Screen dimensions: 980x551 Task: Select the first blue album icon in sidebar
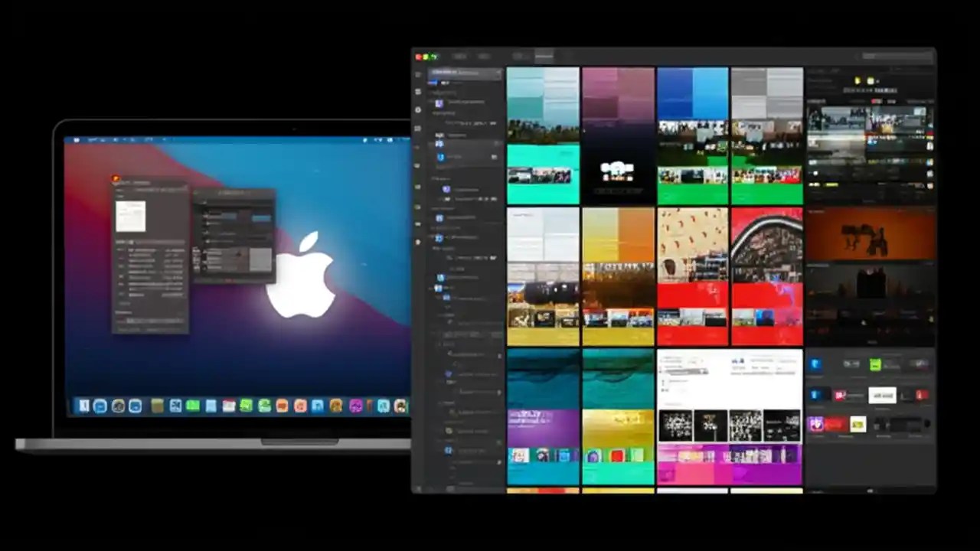pyautogui.click(x=440, y=157)
